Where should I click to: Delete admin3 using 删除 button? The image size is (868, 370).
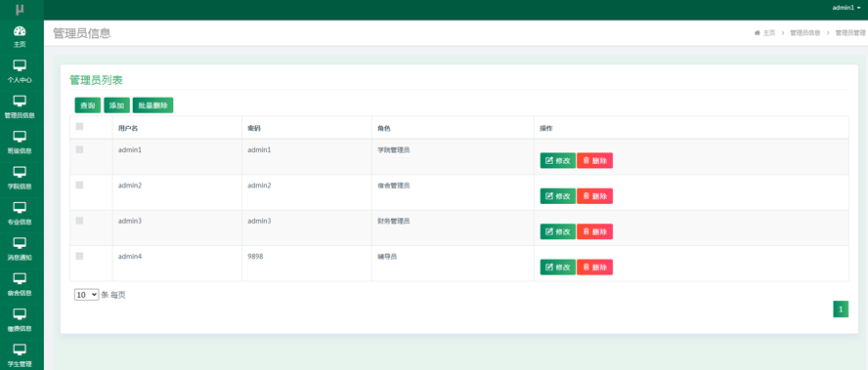tap(594, 231)
